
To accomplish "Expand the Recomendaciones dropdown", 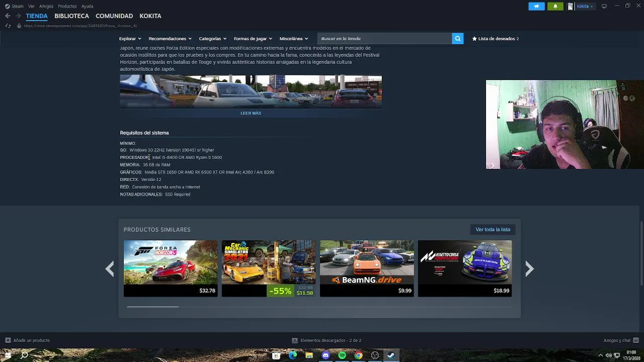I will 170,39.
